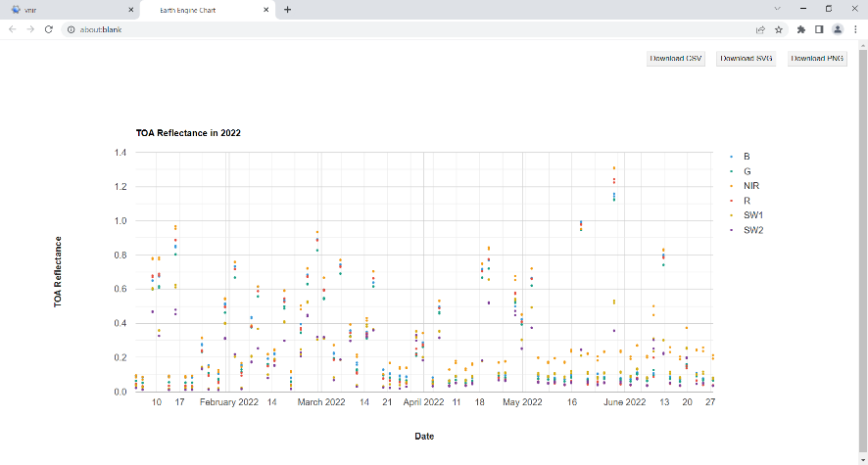The width and height of the screenshot is (868, 465).
Task: Click the Download CSV button
Action: pyautogui.click(x=676, y=58)
